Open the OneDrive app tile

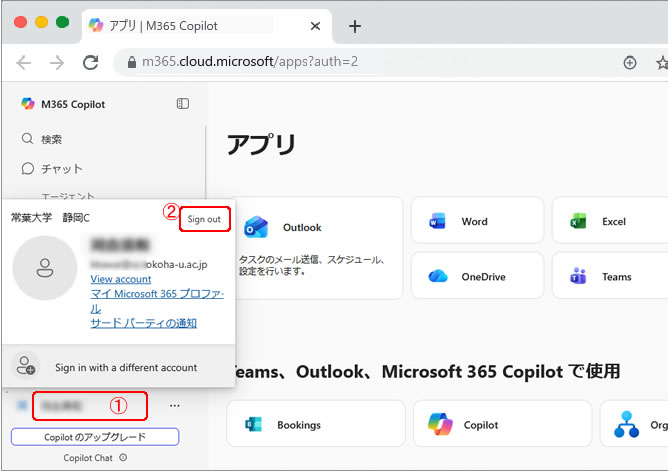tap(484, 276)
